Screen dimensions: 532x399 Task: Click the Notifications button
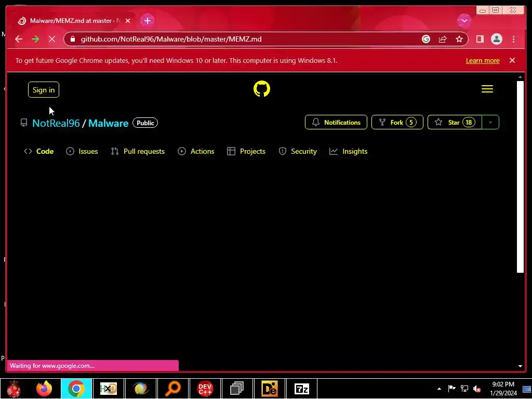[336, 122]
